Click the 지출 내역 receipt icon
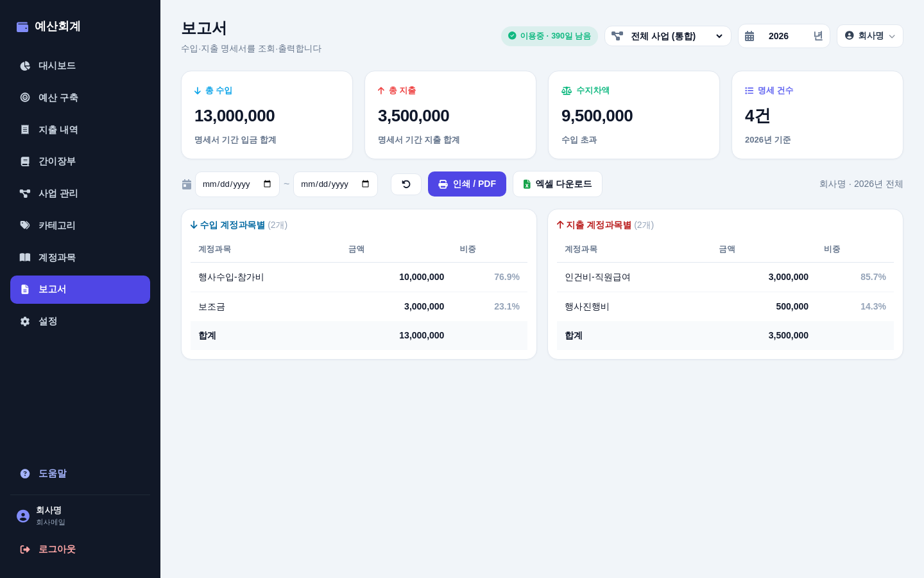Viewport: 924px width, 578px height. (x=25, y=130)
